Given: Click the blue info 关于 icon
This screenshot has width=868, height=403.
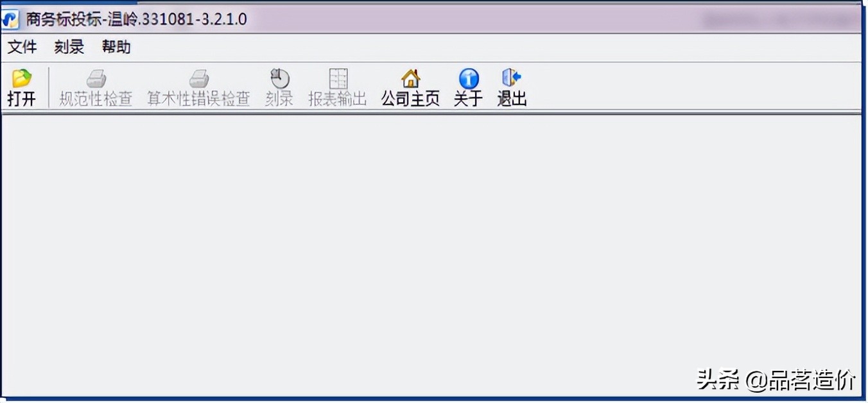Looking at the screenshot, I should coord(469,78).
